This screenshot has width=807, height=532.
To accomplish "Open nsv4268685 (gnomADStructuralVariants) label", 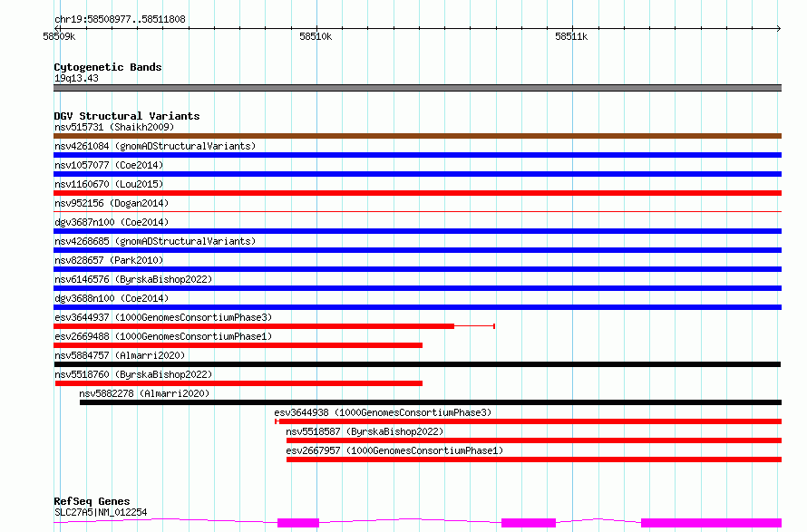I will click(155, 241).
